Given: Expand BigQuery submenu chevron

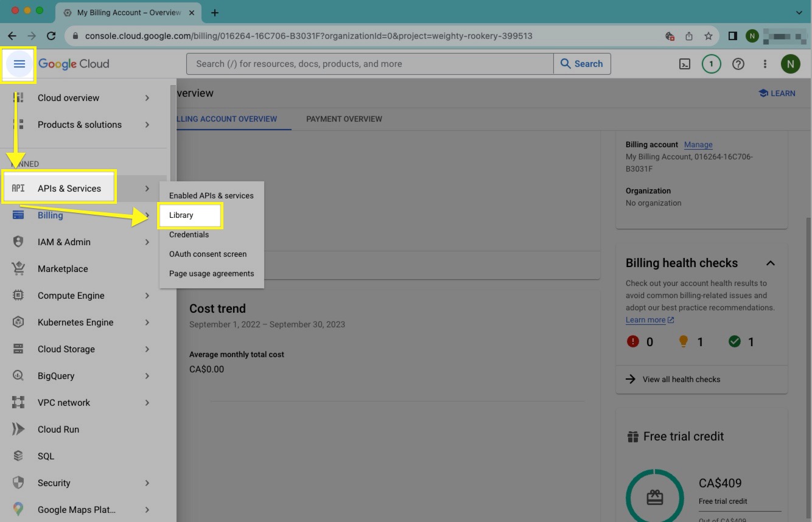Looking at the screenshot, I should tap(147, 376).
